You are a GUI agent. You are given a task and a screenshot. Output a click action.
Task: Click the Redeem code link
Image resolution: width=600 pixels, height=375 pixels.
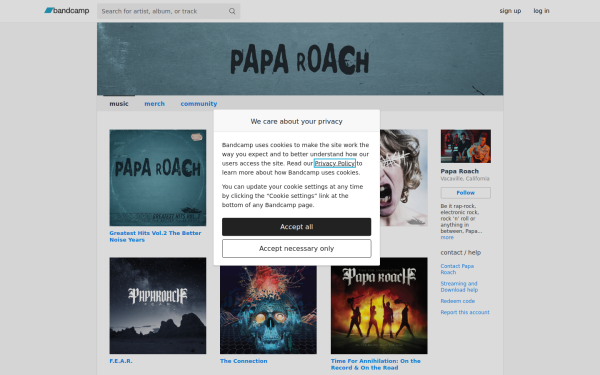point(458,301)
